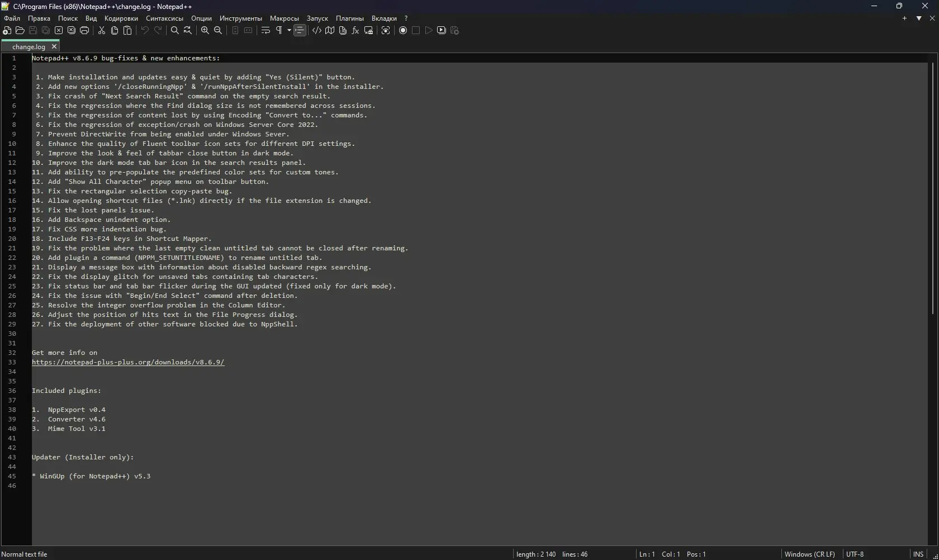
Task: Open the tab list dropdown triangle
Action: click(919, 18)
